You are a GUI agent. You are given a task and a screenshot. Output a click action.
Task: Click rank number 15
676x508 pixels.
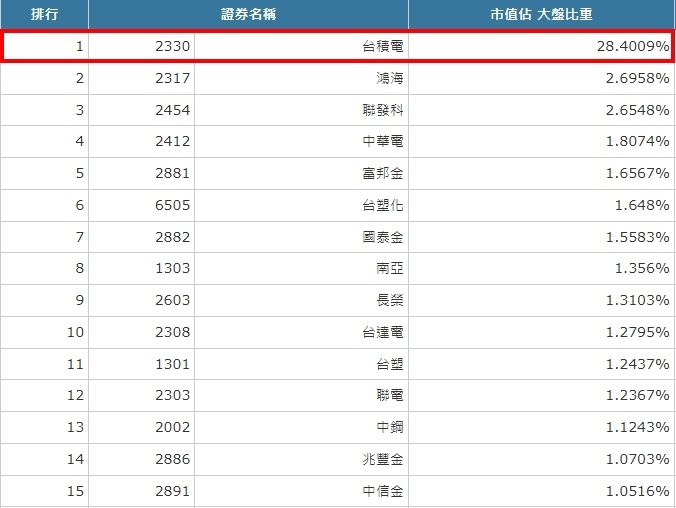click(75, 490)
